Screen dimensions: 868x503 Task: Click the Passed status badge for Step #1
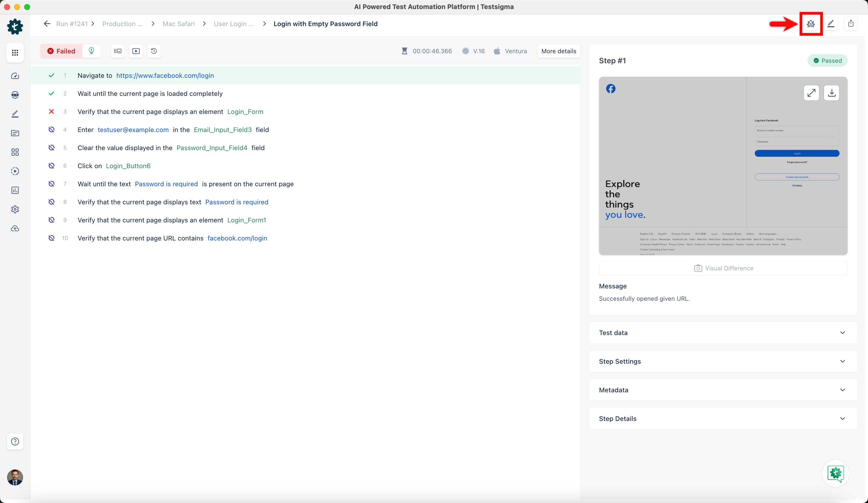(x=827, y=60)
